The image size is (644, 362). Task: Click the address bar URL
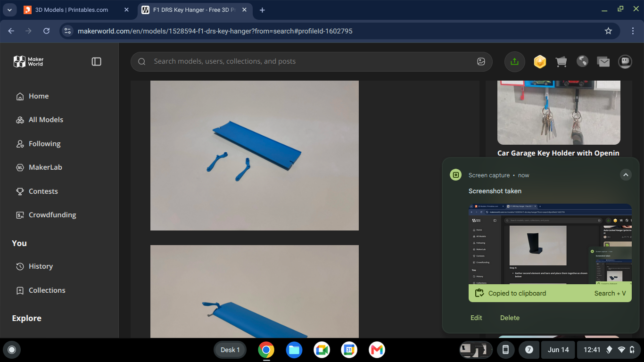(215, 31)
